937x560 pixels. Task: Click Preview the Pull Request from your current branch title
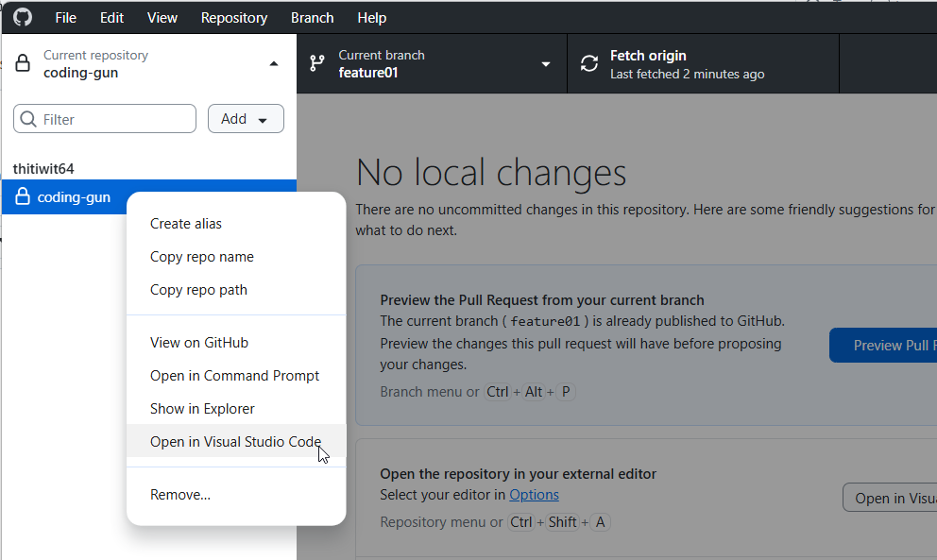[542, 300]
